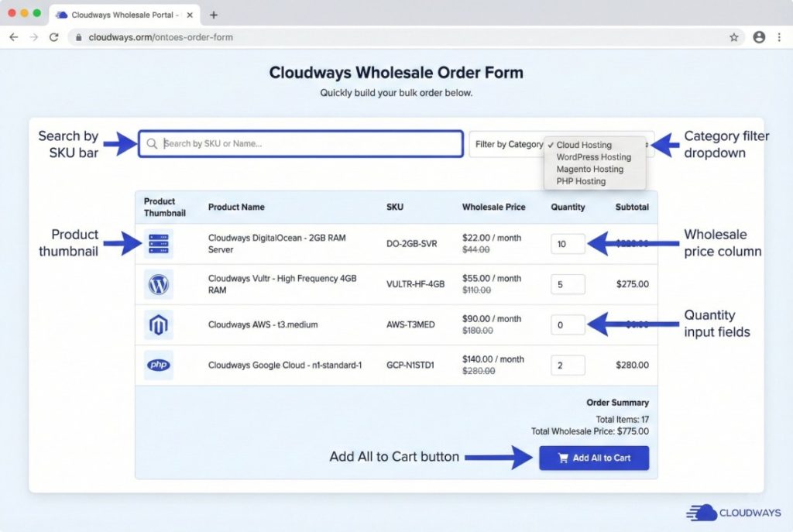793x532 pixels.
Task: Click the Google Cloud quantity field showing 2
Action: (568, 365)
